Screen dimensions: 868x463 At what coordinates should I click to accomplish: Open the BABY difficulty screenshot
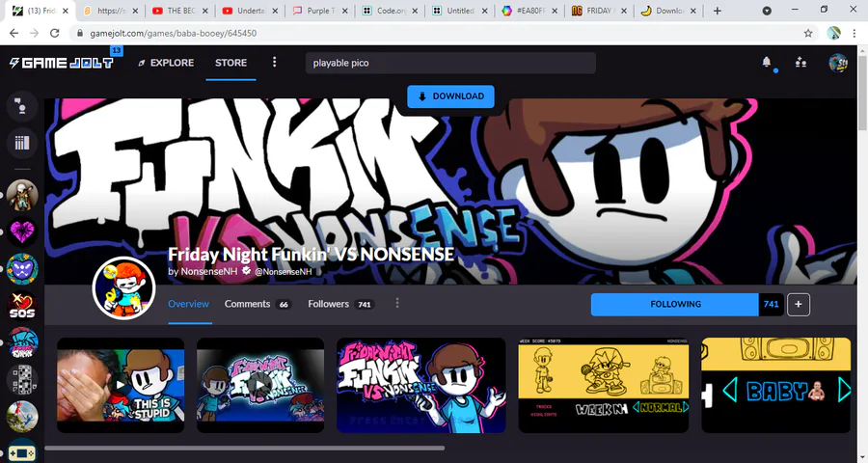coord(776,386)
